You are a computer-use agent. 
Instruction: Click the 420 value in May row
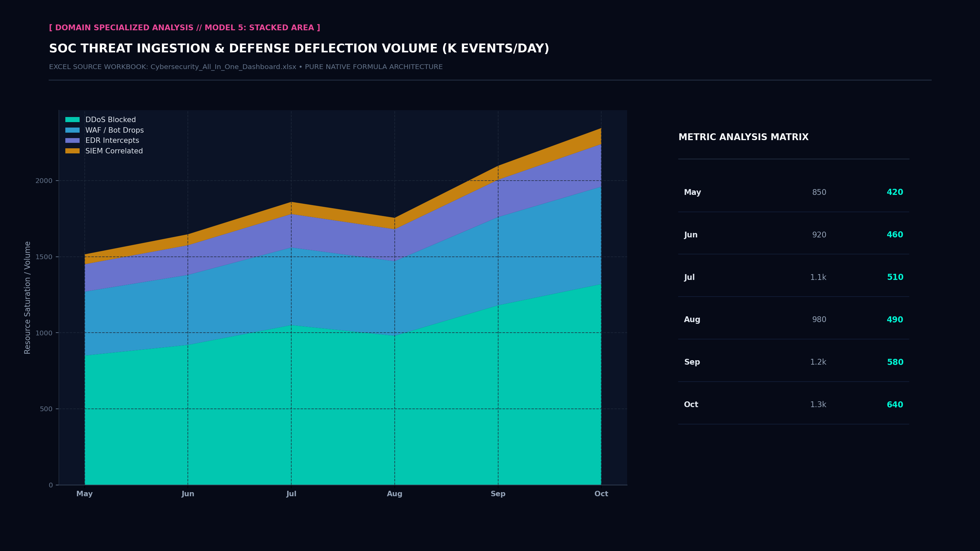tap(895, 192)
